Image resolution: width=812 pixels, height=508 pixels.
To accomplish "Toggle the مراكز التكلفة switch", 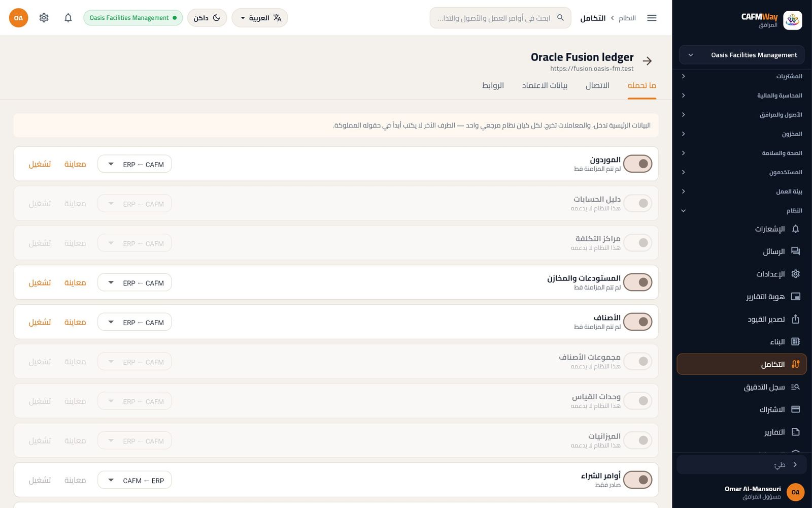I will pos(637,243).
